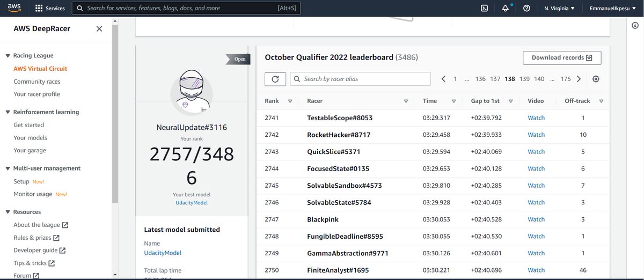Close the AWS DeepRacer side navigation

pos(99,29)
